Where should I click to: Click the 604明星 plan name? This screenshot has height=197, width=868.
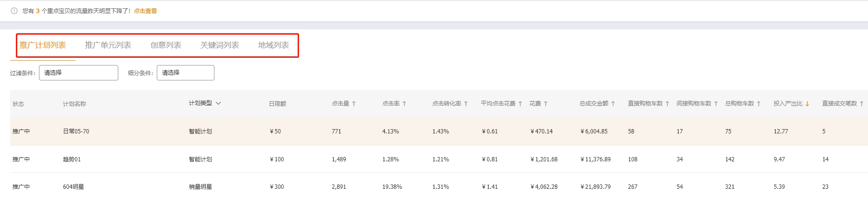74,187
